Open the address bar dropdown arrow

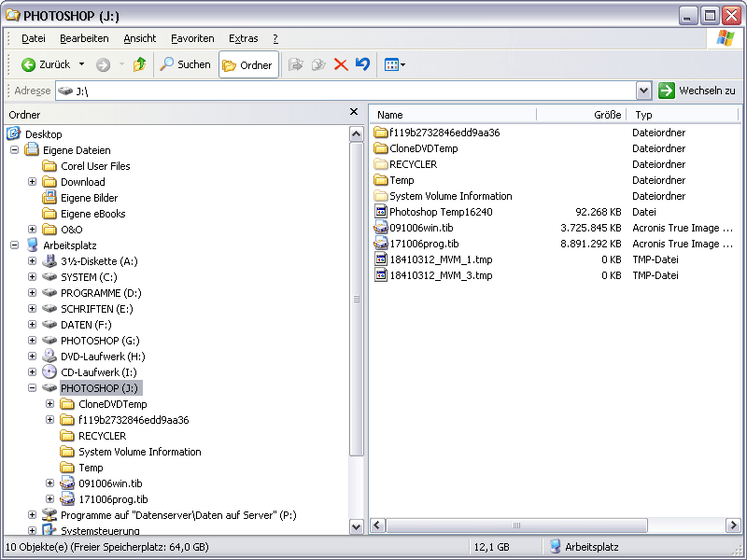point(643,91)
